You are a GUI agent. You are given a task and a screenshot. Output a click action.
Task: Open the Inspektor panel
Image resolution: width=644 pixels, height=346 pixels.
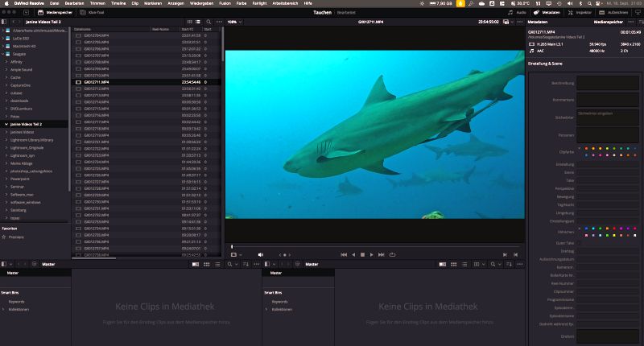pyautogui.click(x=580, y=13)
